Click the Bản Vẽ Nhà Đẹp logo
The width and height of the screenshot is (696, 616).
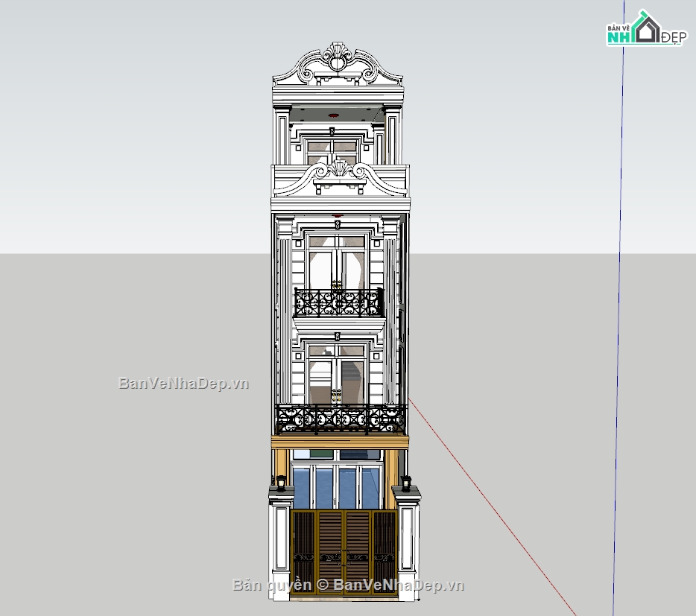(x=644, y=30)
